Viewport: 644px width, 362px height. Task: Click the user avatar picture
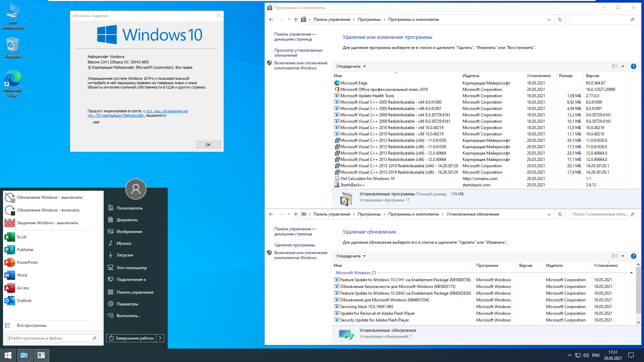(136, 189)
